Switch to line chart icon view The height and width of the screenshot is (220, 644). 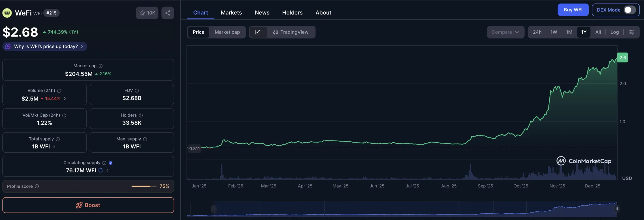pyautogui.click(x=258, y=32)
